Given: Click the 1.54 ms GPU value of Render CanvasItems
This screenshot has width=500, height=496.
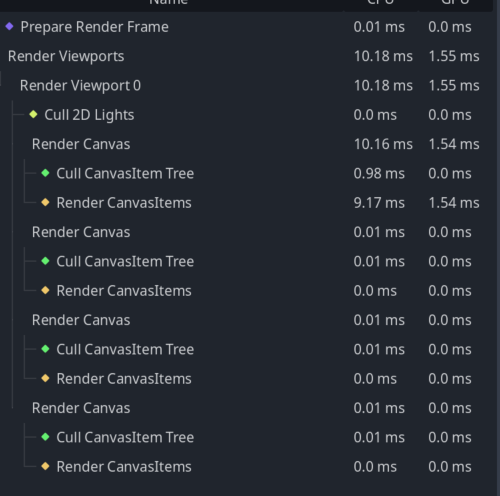Looking at the screenshot, I should point(454,203).
